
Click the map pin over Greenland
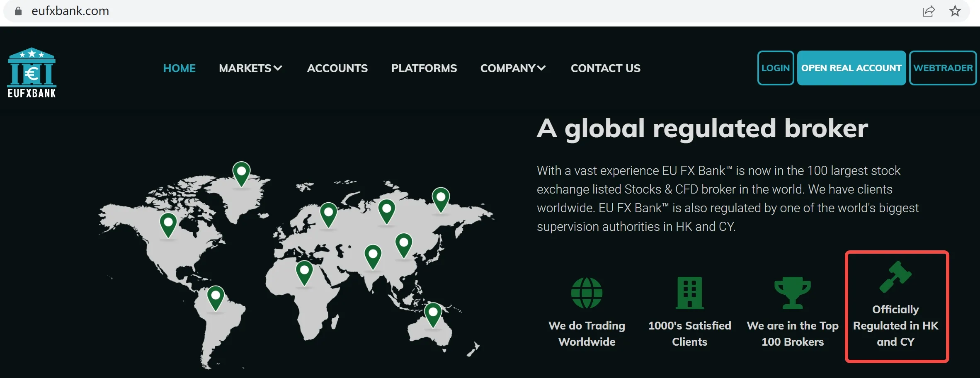click(241, 174)
